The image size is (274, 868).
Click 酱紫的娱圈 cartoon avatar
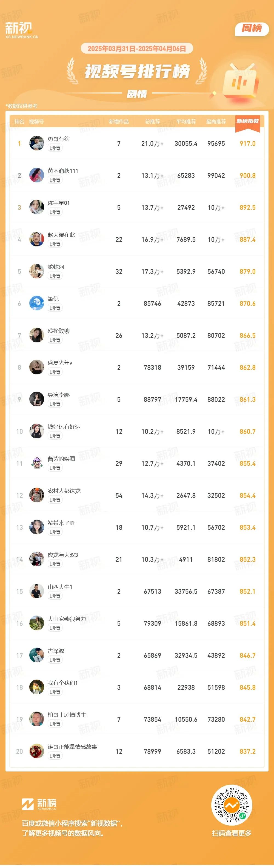[37, 463]
